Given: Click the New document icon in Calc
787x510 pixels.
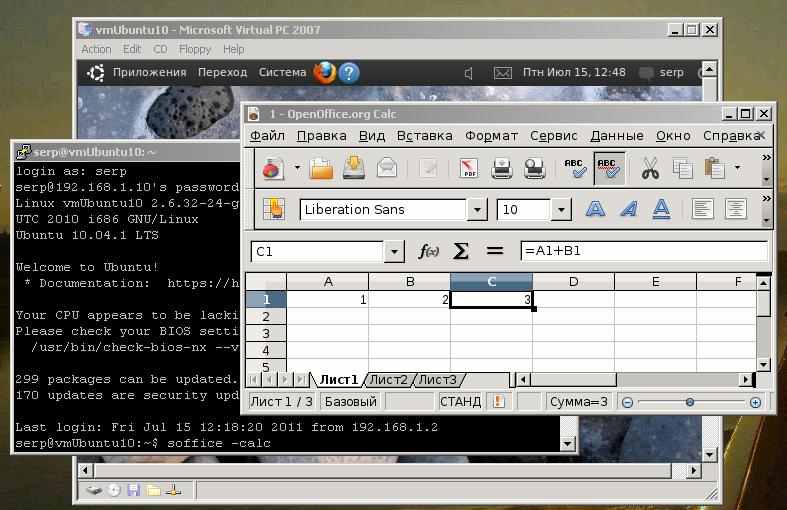Looking at the screenshot, I should [273, 169].
